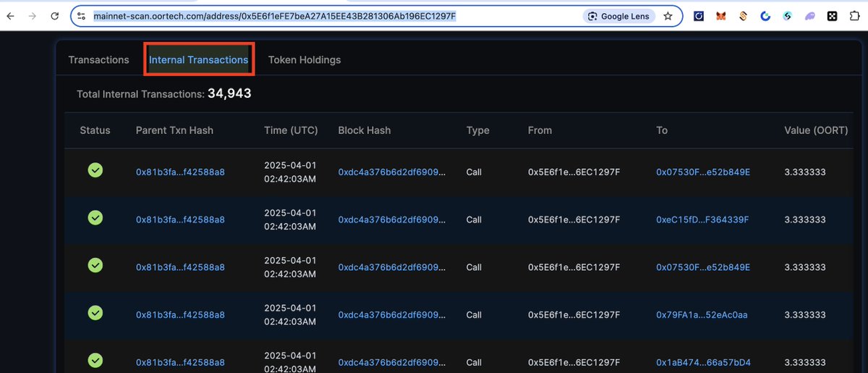Open the Extensions puzzle piece menu
868x373 pixels.
tap(855, 16)
